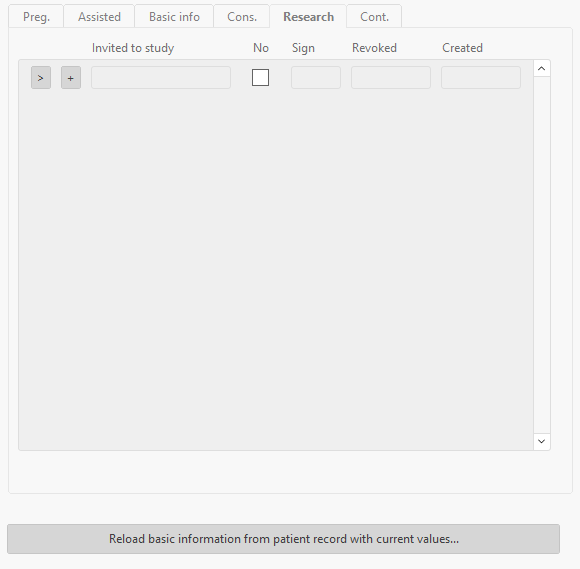Click the Sign field in the row
Image resolution: width=580 pixels, height=569 pixels.
tap(316, 78)
